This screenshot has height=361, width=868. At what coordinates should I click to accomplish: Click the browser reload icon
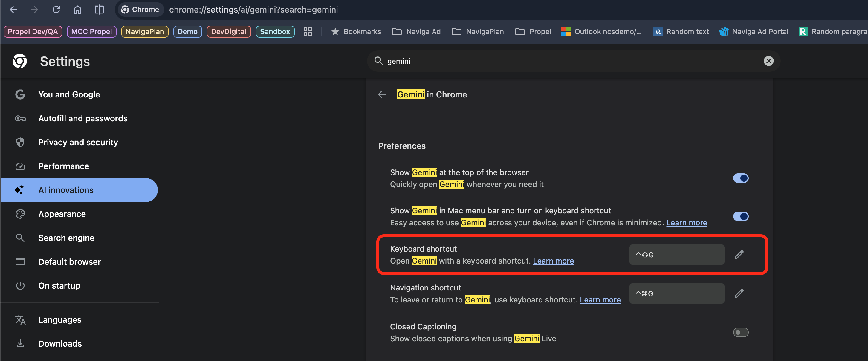tap(56, 10)
